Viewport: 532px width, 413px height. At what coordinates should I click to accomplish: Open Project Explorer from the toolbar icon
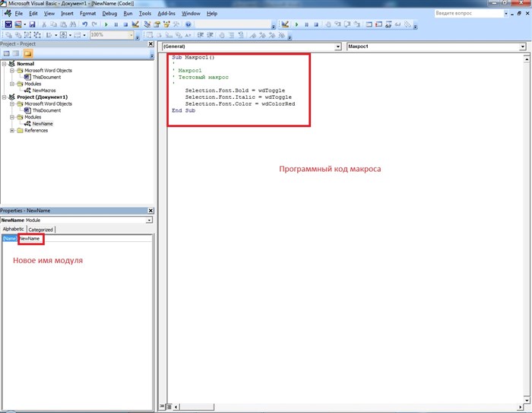pyautogui.click(x=147, y=24)
